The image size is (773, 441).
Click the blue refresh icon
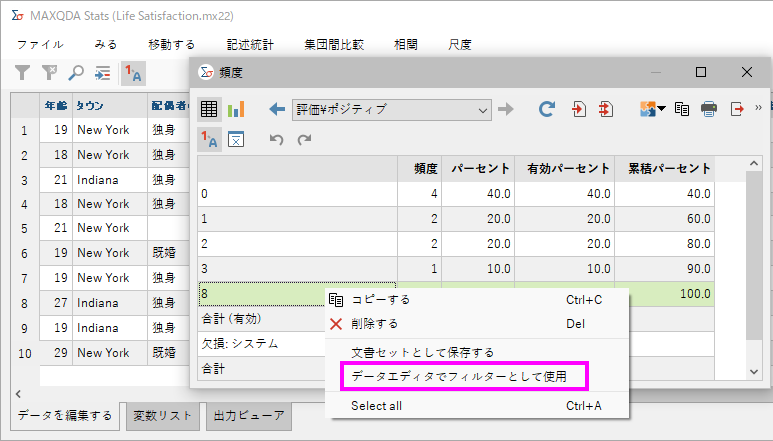(x=547, y=109)
